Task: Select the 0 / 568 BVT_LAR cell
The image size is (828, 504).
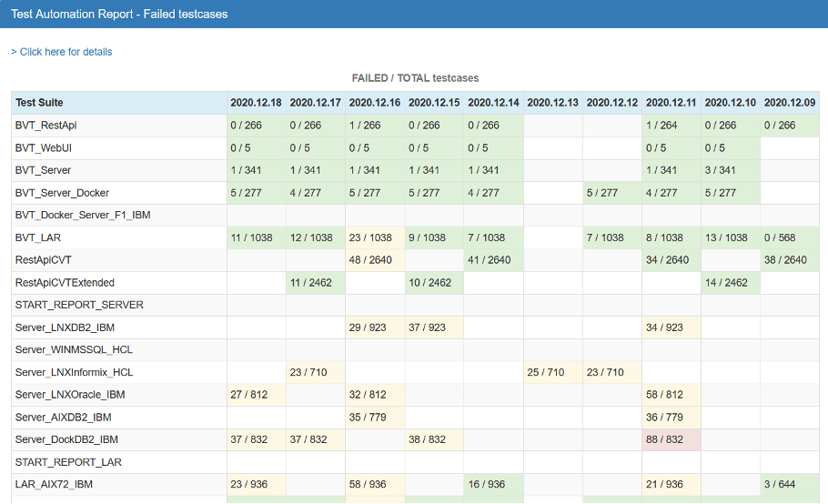Action: pyautogui.click(x=780, y=237)
